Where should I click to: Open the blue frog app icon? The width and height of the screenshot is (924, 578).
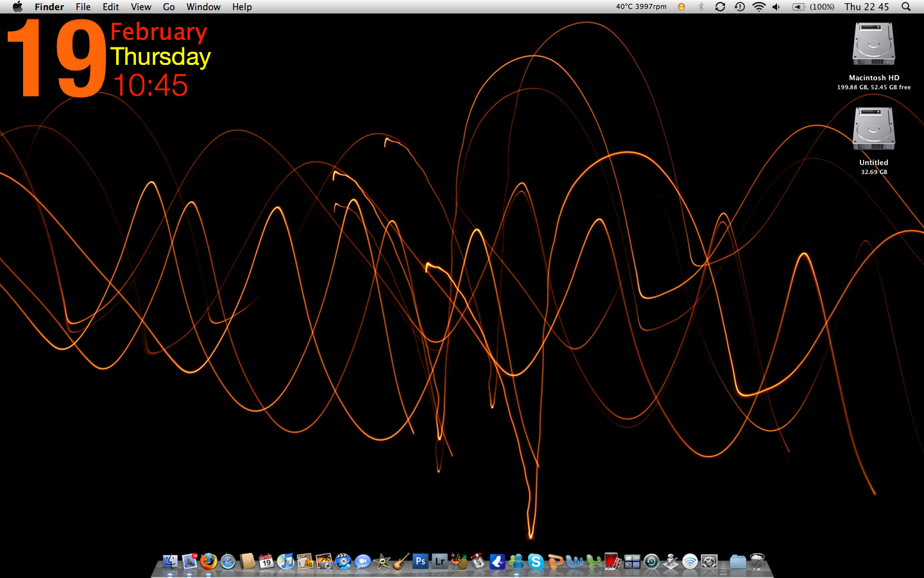click(x=497, y=562)
